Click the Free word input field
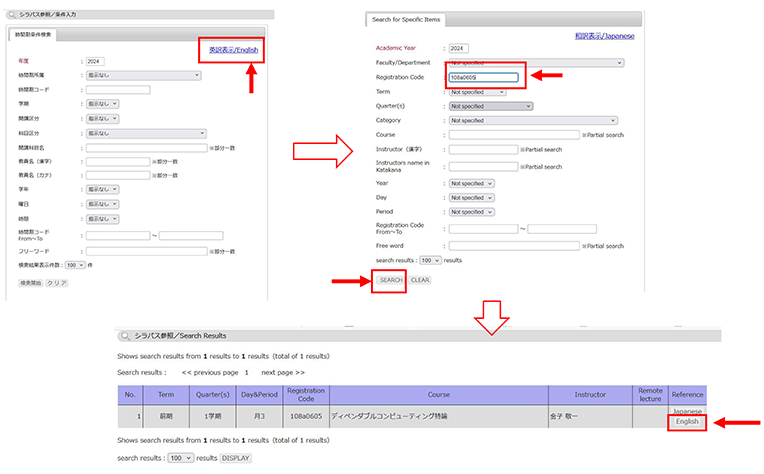Screen dimensions: 764x474 (x=513, y=245)
